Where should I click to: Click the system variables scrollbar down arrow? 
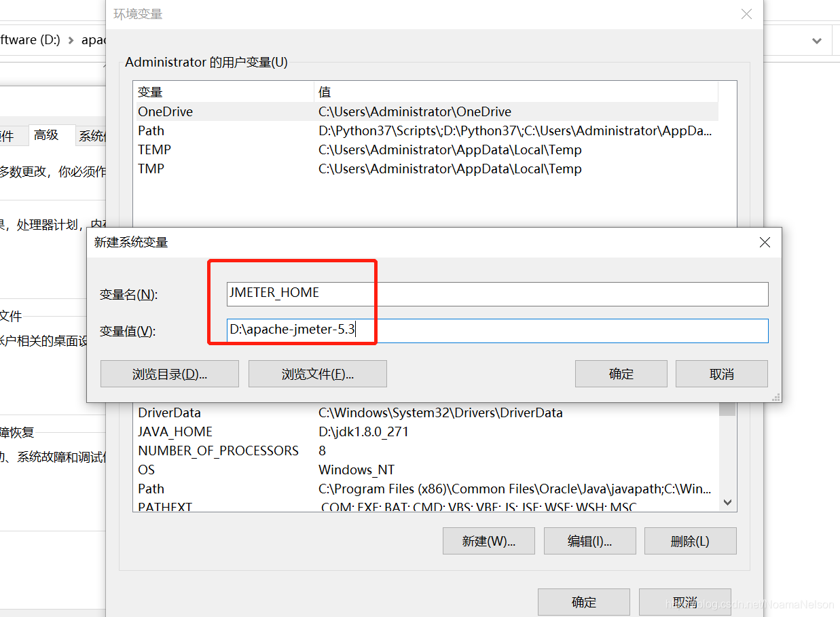[727, 502]
